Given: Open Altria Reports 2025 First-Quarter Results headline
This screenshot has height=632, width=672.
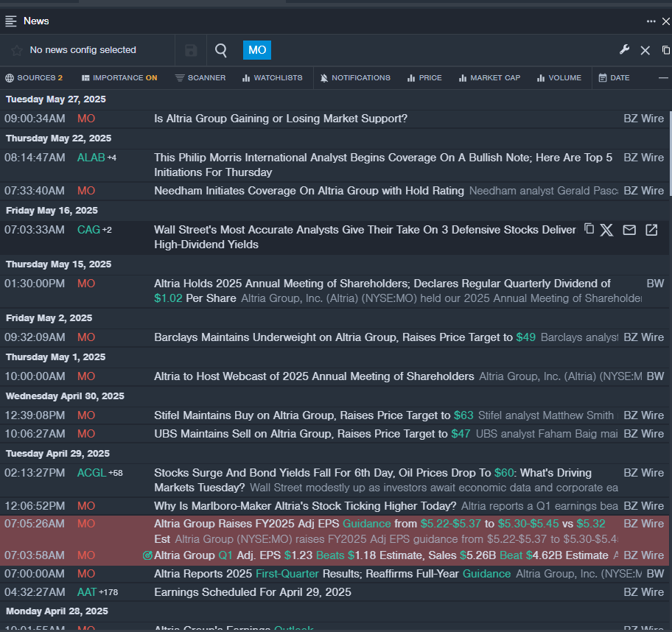Looking at the screenshot, I should [332, 574].
